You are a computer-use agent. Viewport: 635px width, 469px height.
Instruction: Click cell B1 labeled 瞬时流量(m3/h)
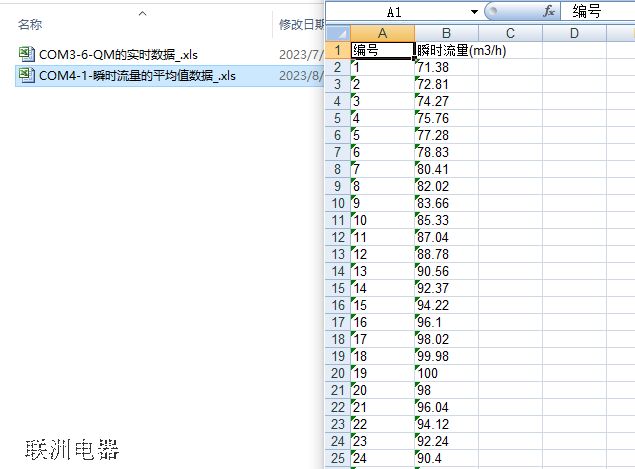[446, 50]
